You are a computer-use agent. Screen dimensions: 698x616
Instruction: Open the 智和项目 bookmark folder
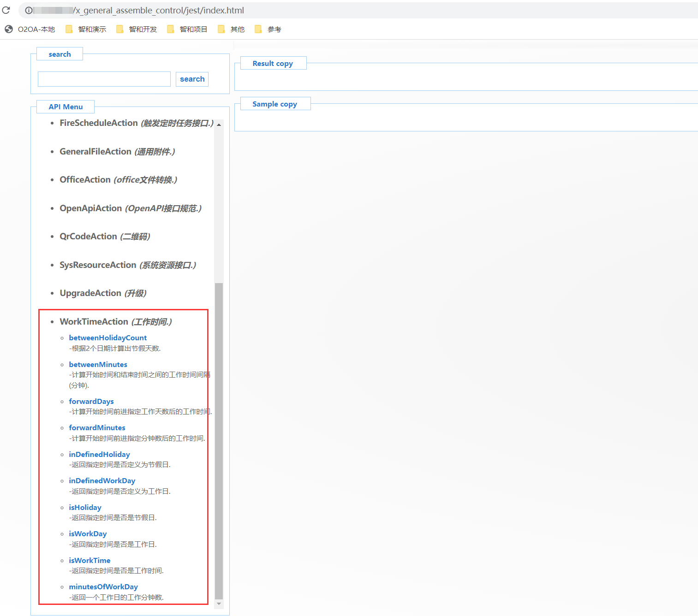coord(188,29)
